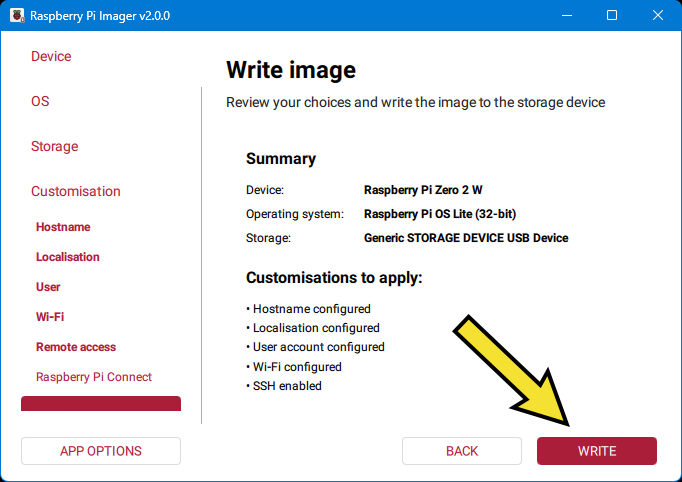This screenshot has width=682, height=482.
Task: Switch to the Storage step
Action: 54,147
